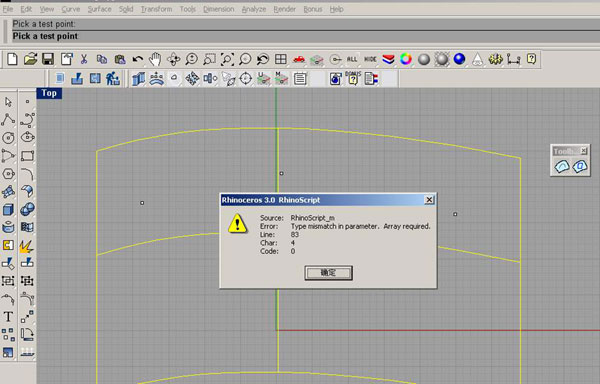
Task: Click the New file icon
Action: (12, 59)
